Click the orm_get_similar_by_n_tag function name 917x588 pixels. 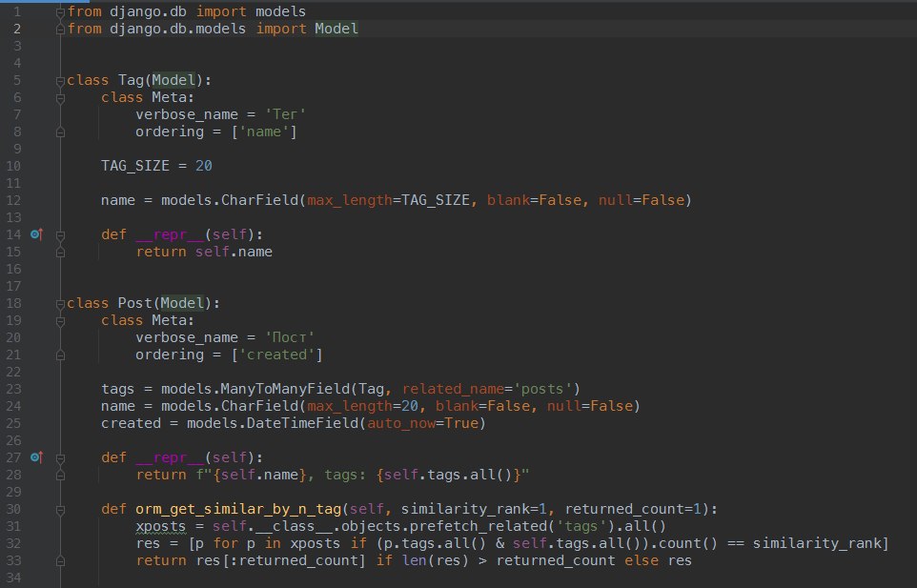238,509
